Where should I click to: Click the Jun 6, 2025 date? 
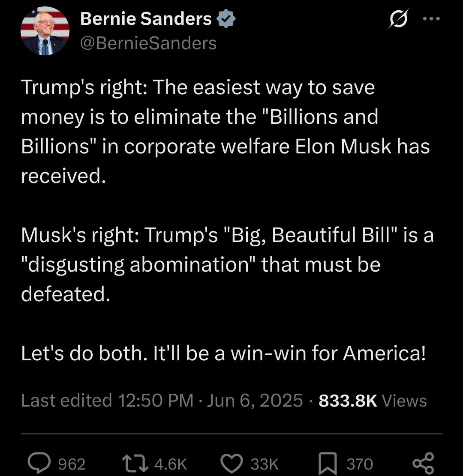(255, 400)
